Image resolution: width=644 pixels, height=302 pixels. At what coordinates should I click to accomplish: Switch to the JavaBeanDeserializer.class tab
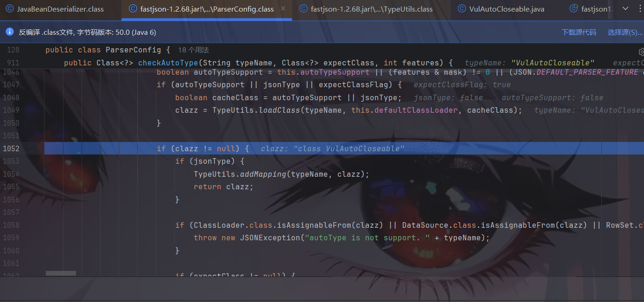(x=60, y=9)
